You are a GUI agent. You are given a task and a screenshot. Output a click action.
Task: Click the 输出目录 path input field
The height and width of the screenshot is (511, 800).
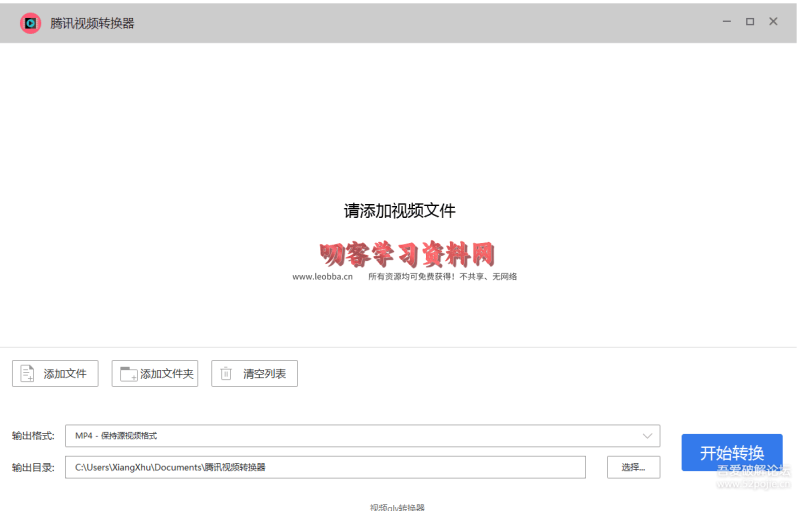click(x=325, y=467)
